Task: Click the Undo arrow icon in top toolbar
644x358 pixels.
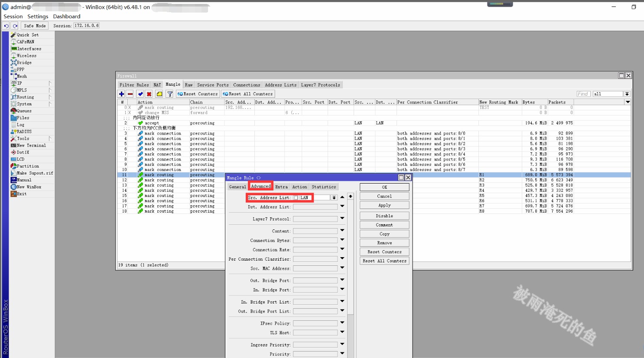Action: [6, 26]
